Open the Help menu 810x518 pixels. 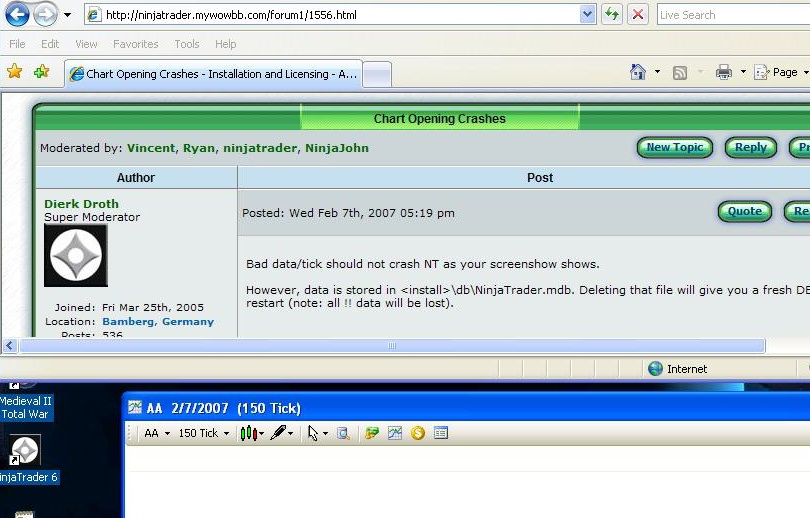(226, 44)
